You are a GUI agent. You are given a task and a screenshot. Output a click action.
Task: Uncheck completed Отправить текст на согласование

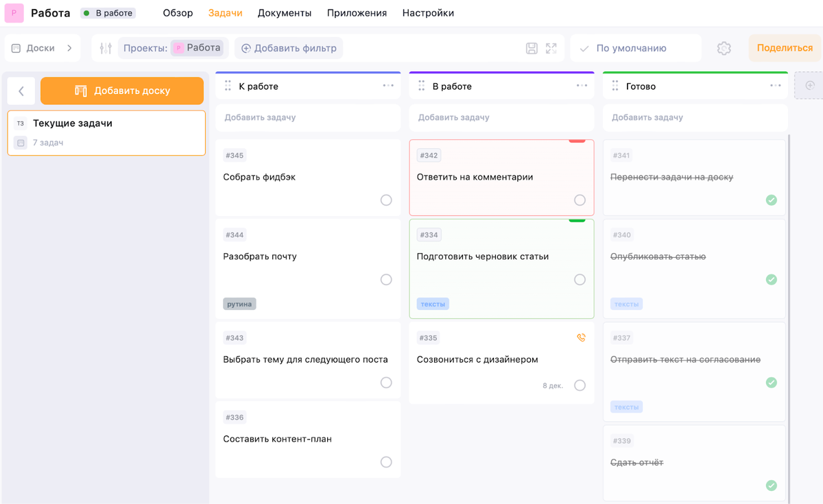pos(772,383)
